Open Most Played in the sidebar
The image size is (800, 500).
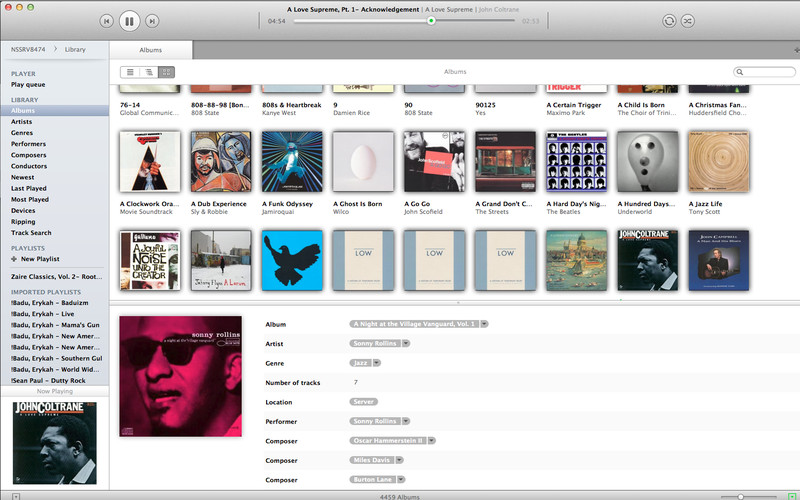(30, 199)
